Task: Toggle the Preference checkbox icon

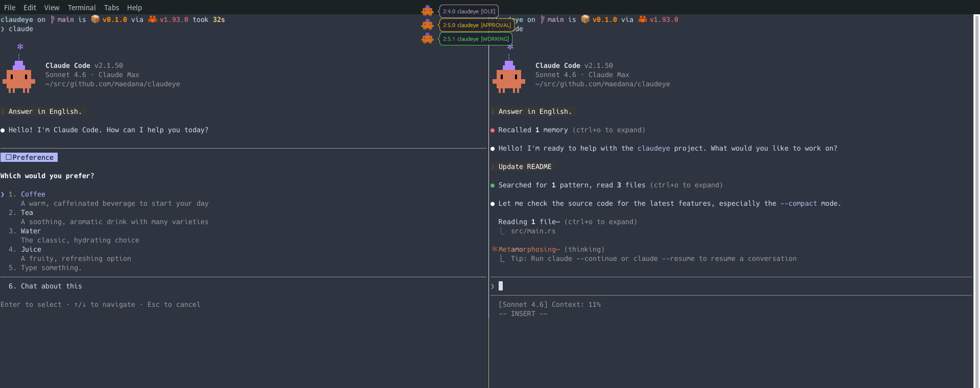Action: (x=8, y=157)
